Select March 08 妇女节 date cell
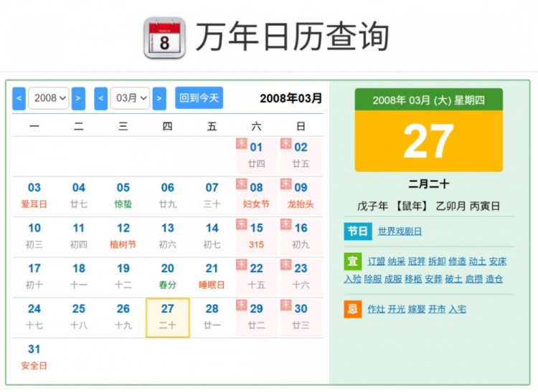The width and height of the screenshot is (538, 392). click(256, 195)
